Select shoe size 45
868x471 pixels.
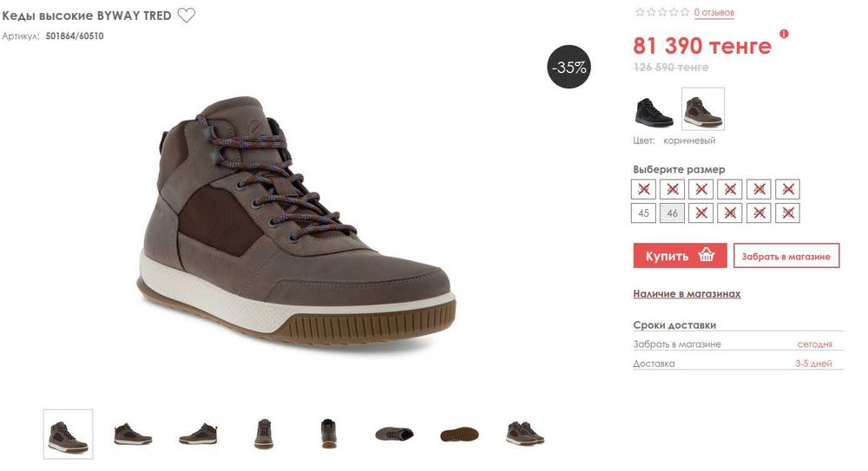point(643,213)
